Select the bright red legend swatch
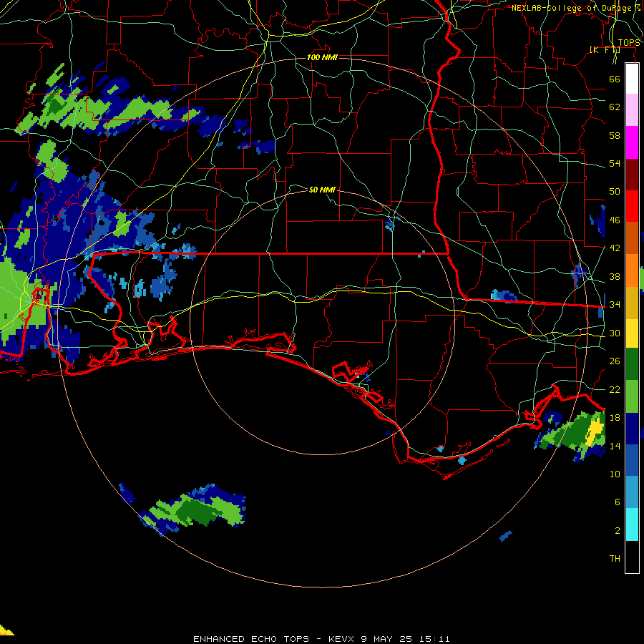Screen dimensions: 644x644 tap(632, 206)
